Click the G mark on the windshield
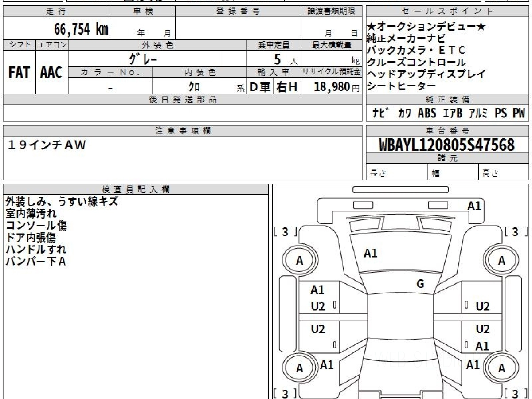 point(421,284)
